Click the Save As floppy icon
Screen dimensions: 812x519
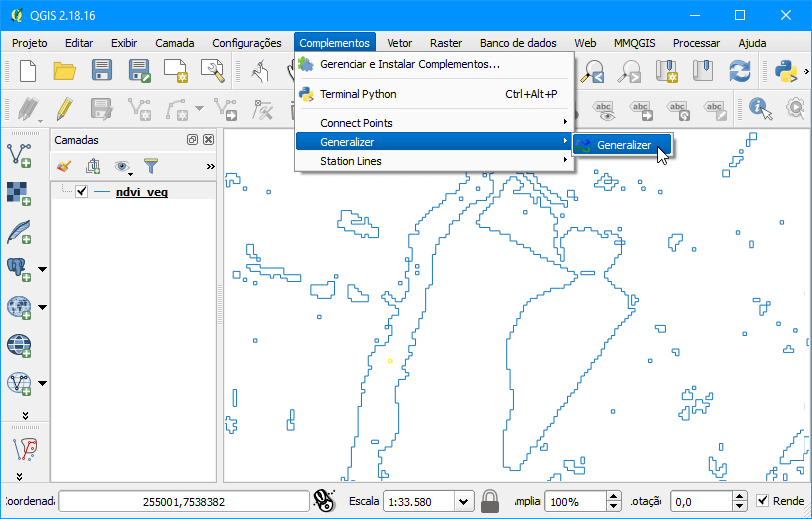(x=139, y=71)
